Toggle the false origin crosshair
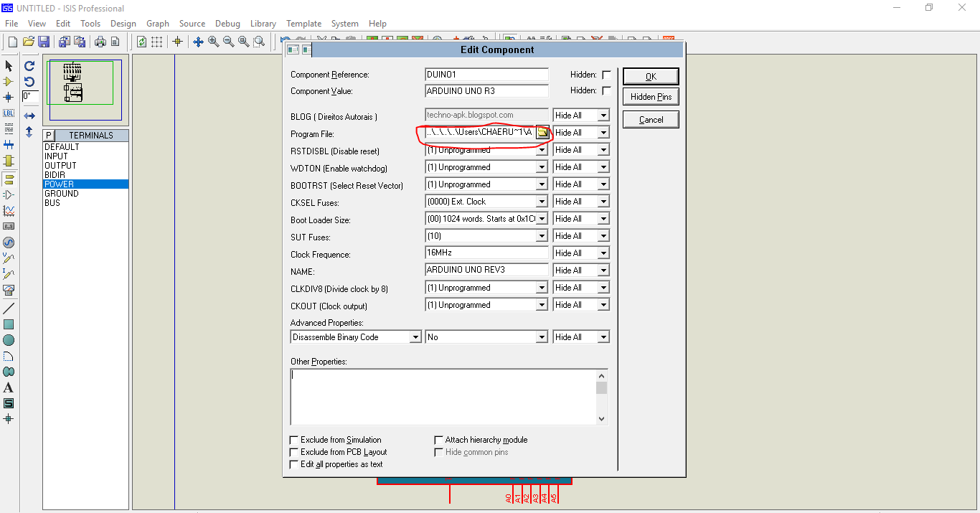 pos(177,42)
